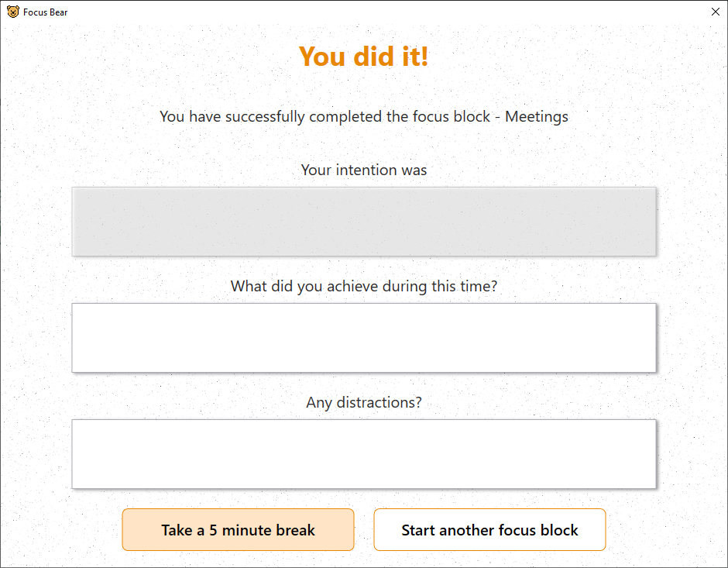This screenshot has height=568, width=728.
Task: Click the word Meetings in the subtitle
Action: point(536,116)
